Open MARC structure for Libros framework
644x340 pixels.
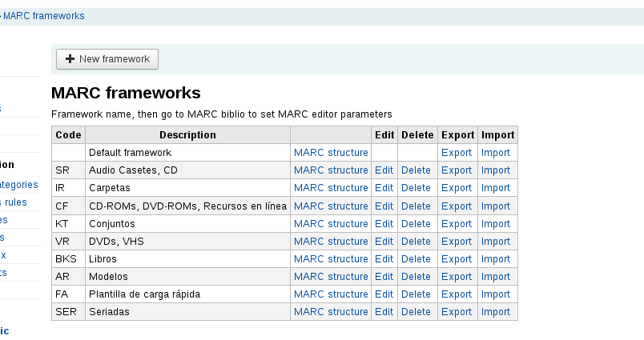tap(331, 258)
